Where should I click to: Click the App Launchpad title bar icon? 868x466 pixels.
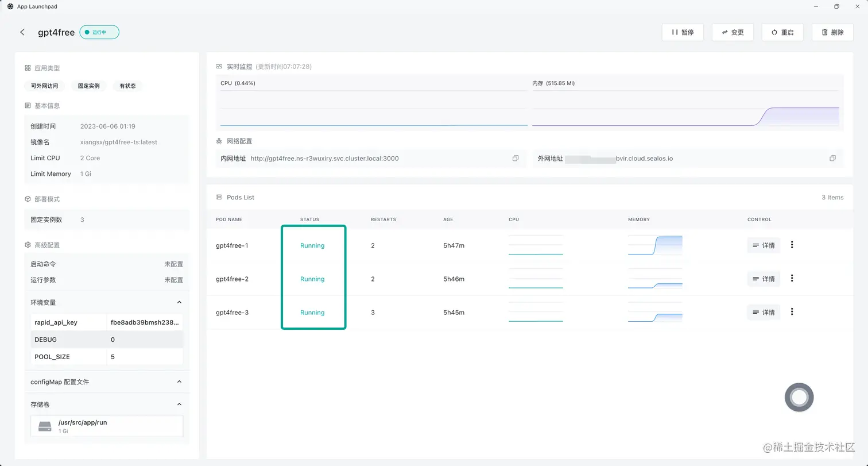click(10, 6)
